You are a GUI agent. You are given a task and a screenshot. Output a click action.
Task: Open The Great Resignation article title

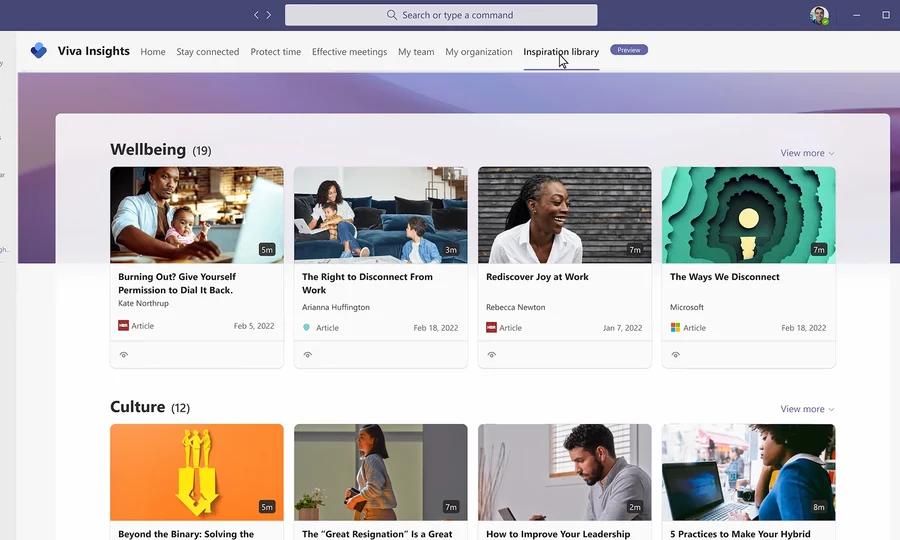pyautogui.click(x=377, y=534)
